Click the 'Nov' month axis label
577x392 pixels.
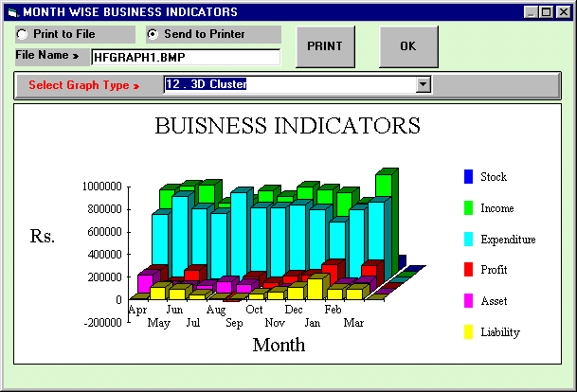pyautogui.click(x=275, y=323)
